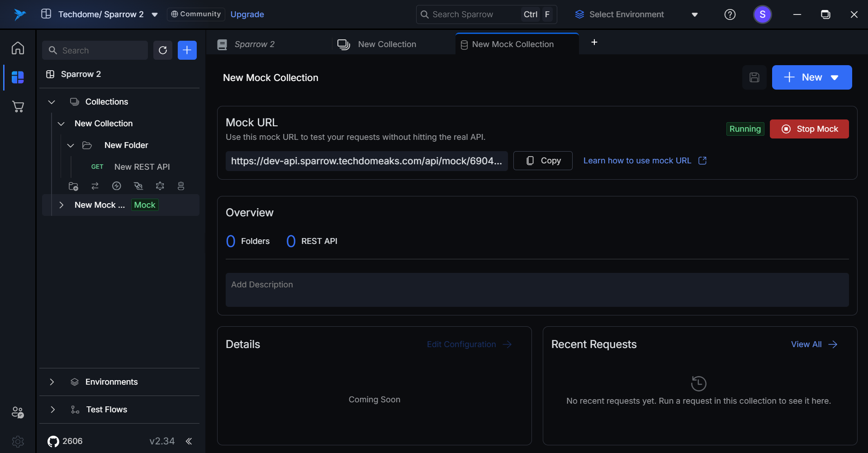The width and height of the screenshot is (868, 453).
Task: Expand the New Mock collection tree item
Action: pyautogui.click(x=62, y=205)
